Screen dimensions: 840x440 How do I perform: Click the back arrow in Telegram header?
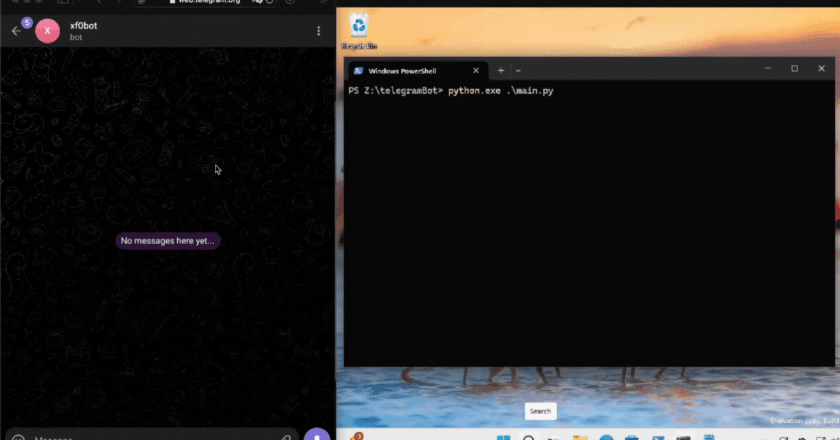(15, 31)
